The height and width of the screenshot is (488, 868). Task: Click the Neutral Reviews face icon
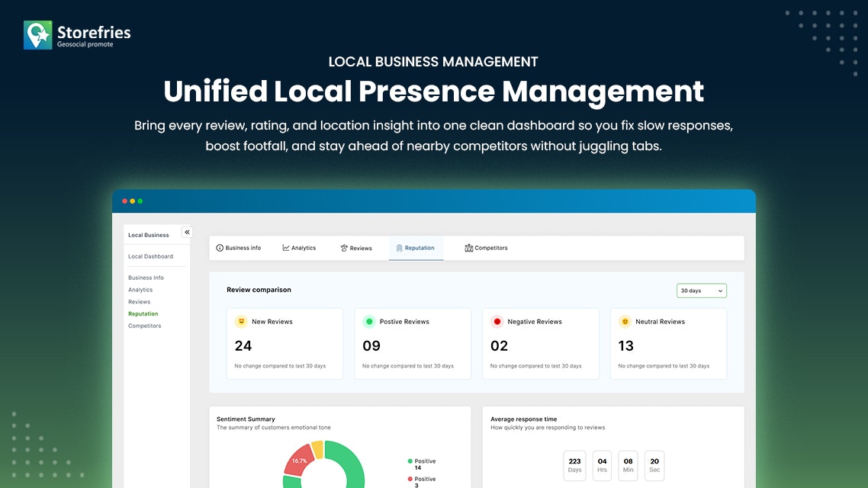pyautogui.click(x=625, y=322)
